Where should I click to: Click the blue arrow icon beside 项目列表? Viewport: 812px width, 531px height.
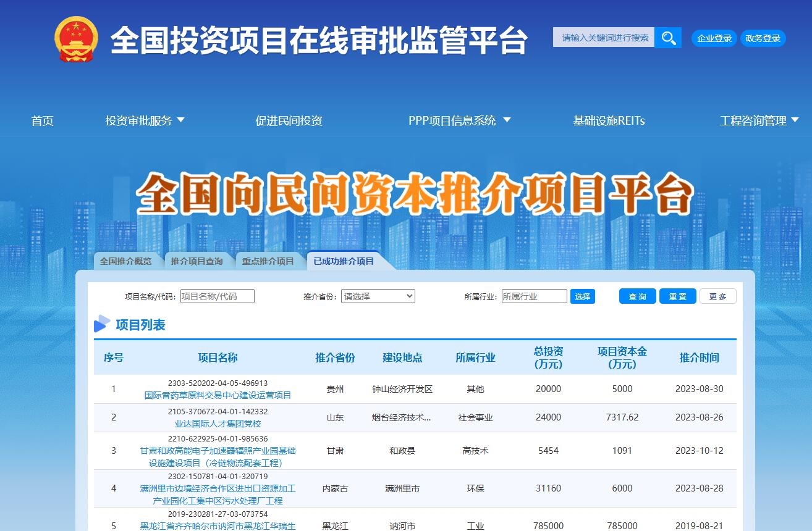pyautogui.click(x=103, y=324)
